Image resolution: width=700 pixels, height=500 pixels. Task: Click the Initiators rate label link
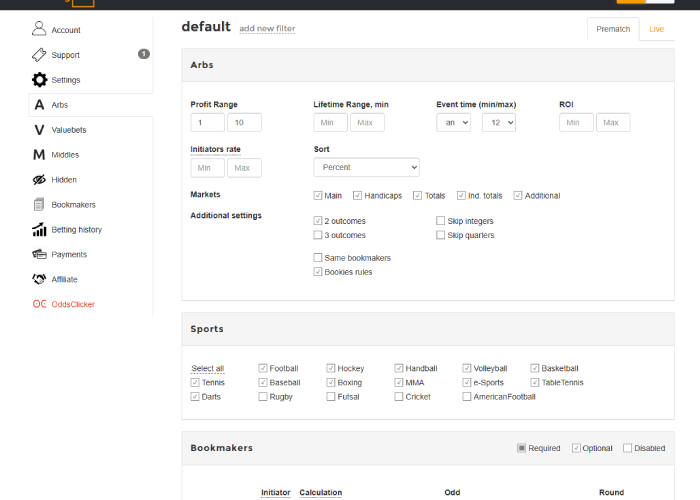click(x=215, y=149)
